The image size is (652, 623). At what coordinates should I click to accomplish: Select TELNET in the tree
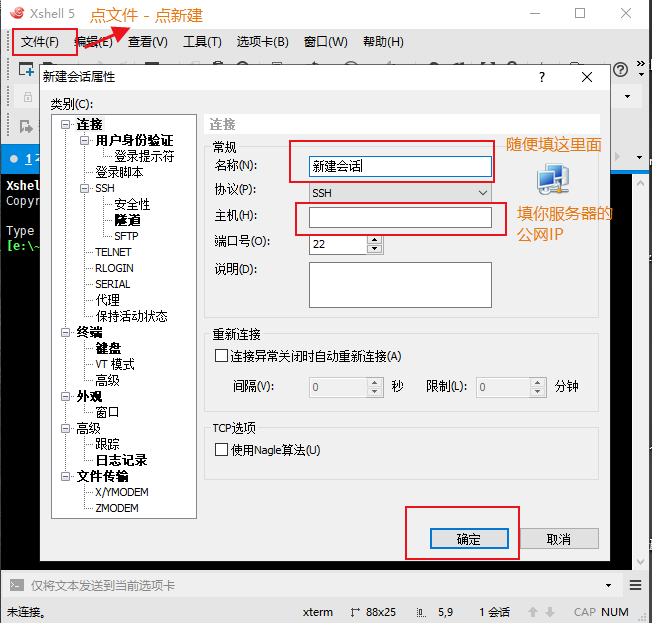click(x=113, y=252)
